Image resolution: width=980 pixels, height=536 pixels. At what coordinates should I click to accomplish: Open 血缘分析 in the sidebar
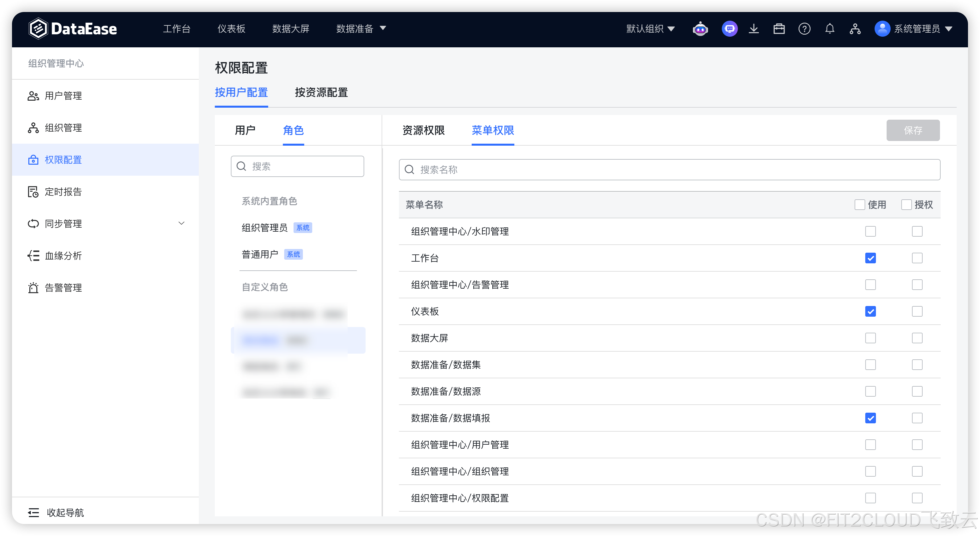click(x=63, y=256)
